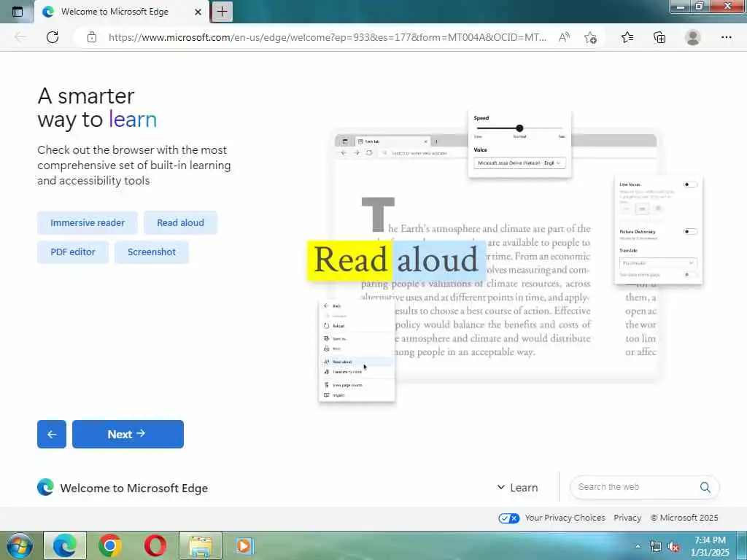The height and width of the screenshot is (560, 747).
Task: Open the Translate dropdown in illustration
Action: (x=658, y=262)
